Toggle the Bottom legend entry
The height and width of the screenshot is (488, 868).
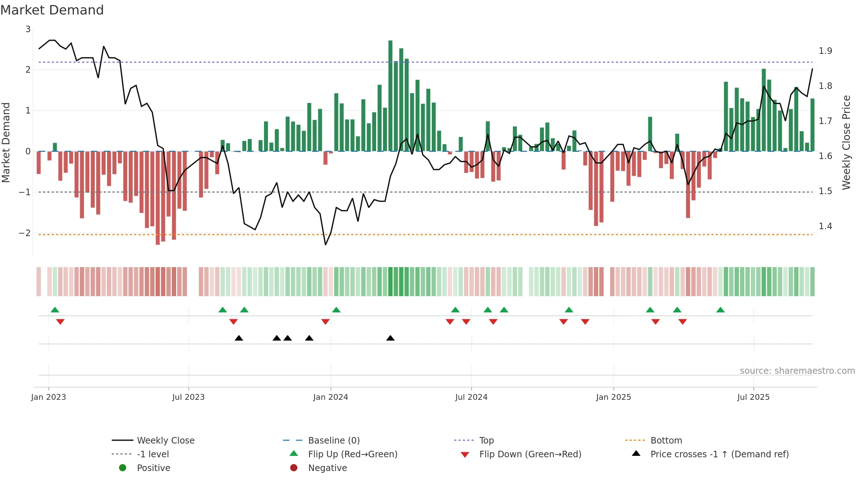[x=654, y=440]
